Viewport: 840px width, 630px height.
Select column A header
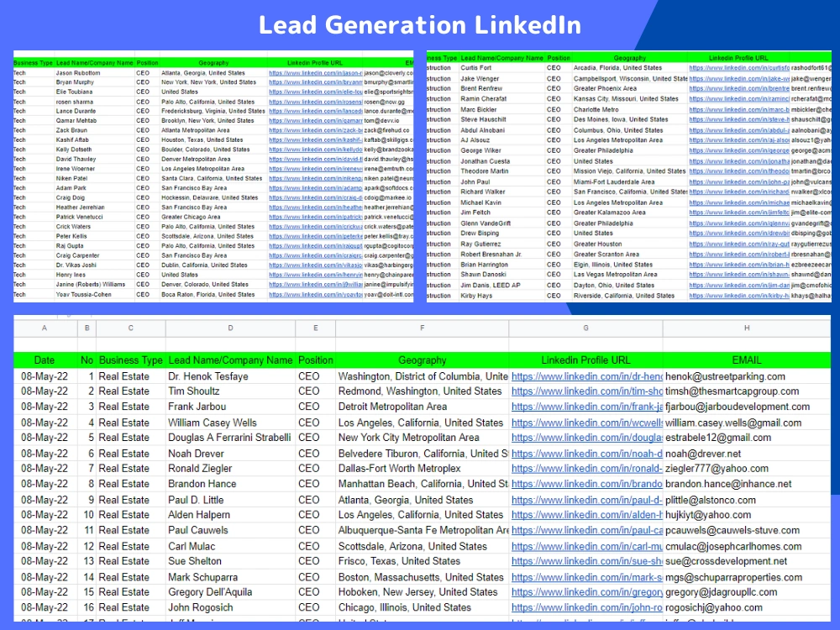(45, 328)
